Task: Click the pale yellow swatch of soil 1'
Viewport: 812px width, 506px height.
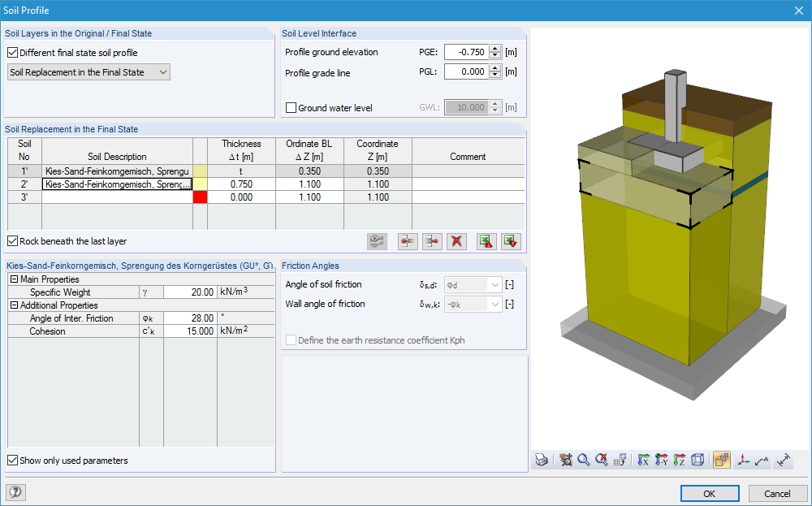Action: point(200,171)
